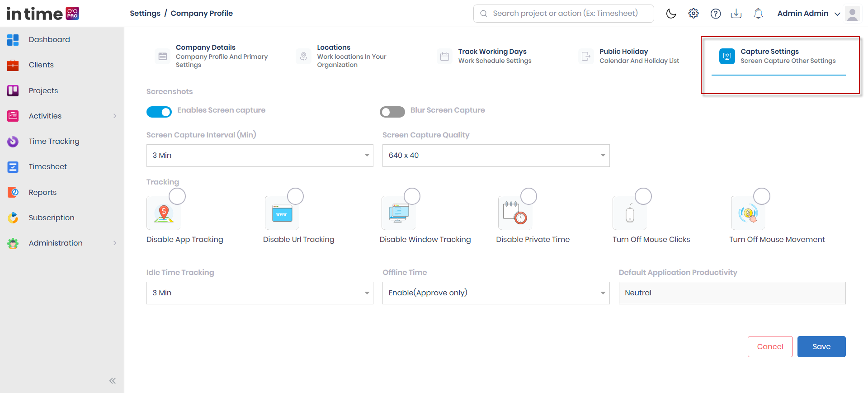868x393 pixels.
Task: Click the Timesheet sidebar icon
Action: click(x=13, y=167)
